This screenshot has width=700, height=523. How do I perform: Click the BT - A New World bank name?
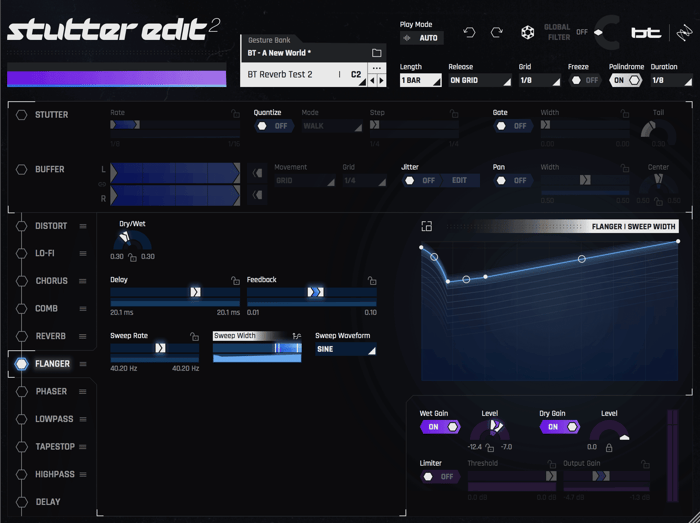[x=279, y=53]
